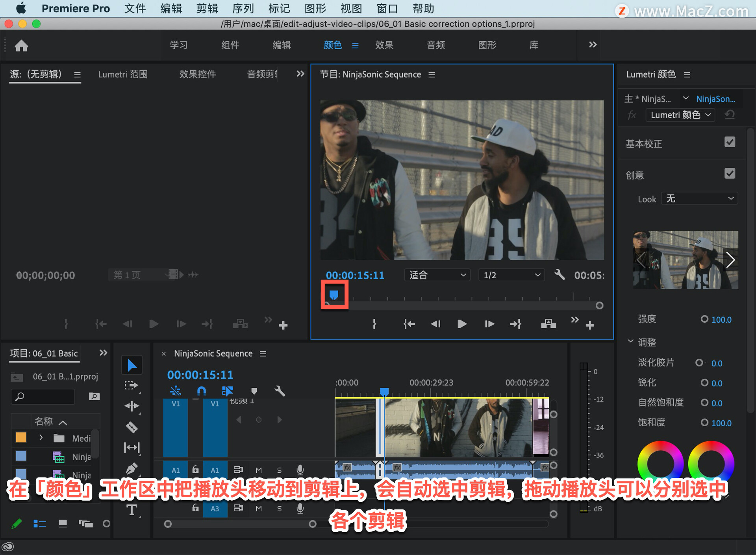
Task: Open the Lumetri 范围 panel tab
Action: [123, 74]
